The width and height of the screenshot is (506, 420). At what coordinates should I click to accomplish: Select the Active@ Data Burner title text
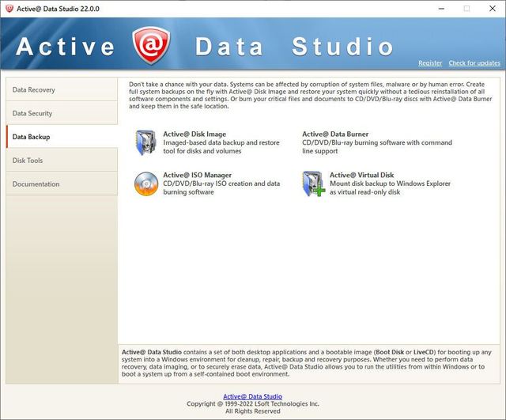335,134
